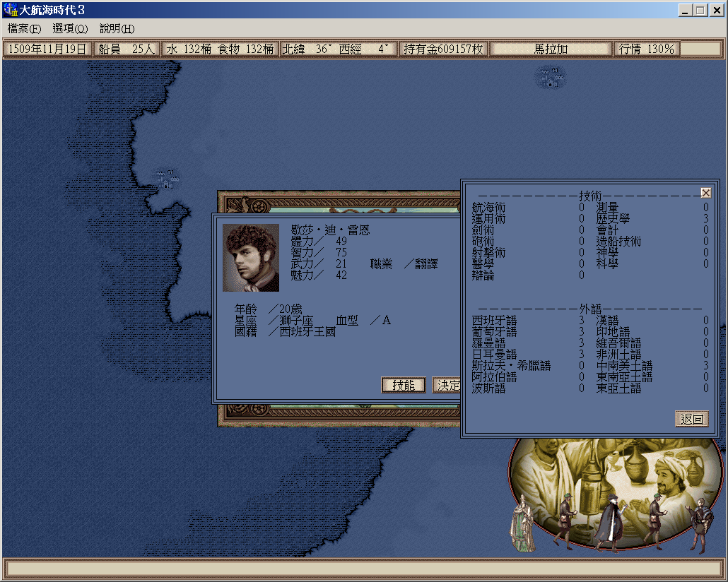Select the right green-hatted walking man
This screenshot has height=582, width=728.
coord(657,521)
